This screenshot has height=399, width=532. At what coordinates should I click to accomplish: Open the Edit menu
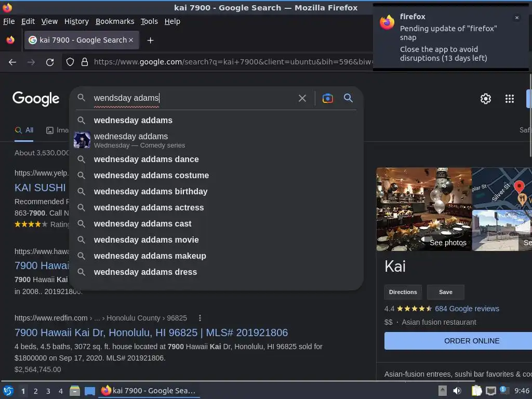(x=28, y=21)
